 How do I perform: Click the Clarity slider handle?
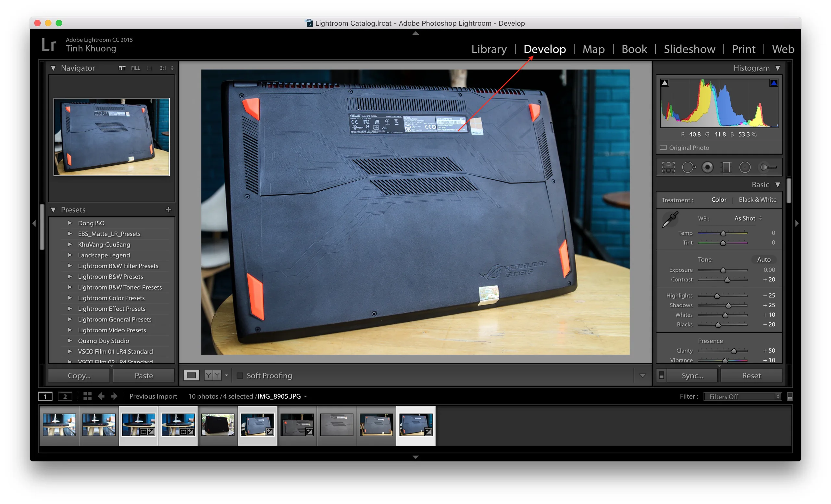pyautogui.click(x=734, y=351)
